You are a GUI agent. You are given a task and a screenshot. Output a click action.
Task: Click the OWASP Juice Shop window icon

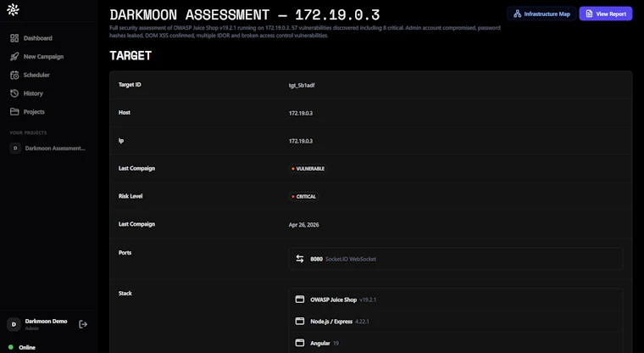point(300,300)
